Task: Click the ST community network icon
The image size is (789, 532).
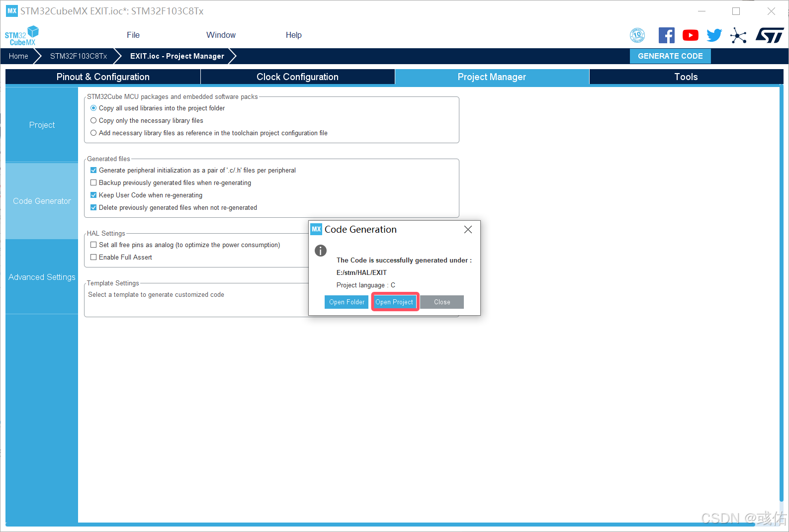Action: [738, 35]
